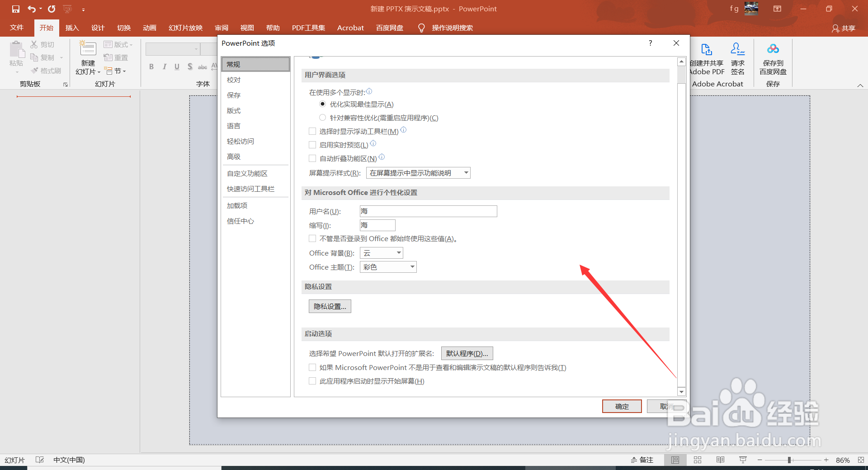Click OK (确定) button in options dialog

(622, 406)
